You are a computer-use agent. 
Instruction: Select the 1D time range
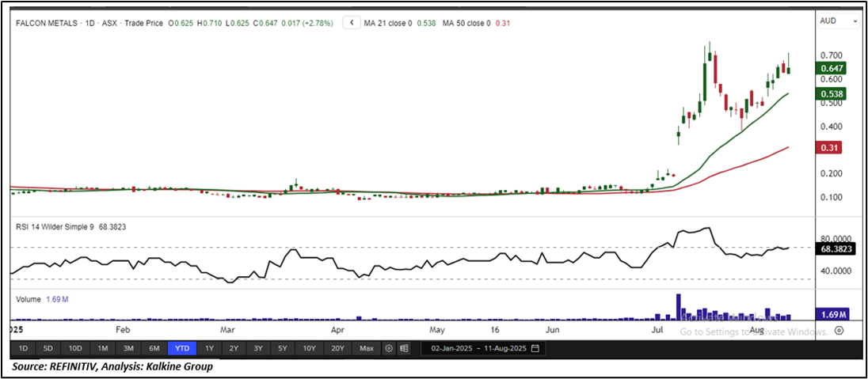point(23,349)
